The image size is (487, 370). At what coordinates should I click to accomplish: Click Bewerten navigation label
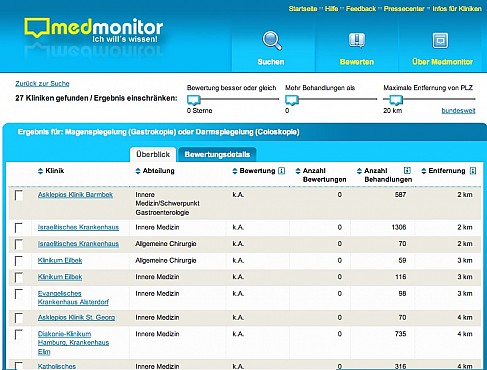(x=357, y=62)
